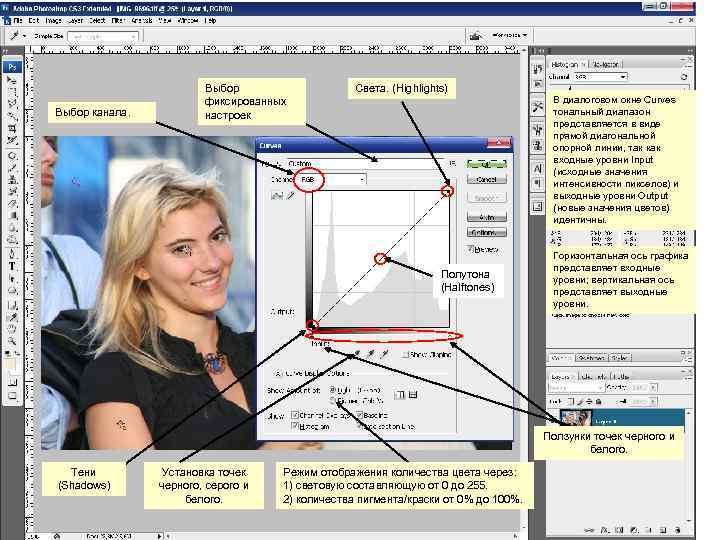The height and width of the screenshot is (540, 720).
Task: Toggle the Baseline checkbox
Action: click(x=359, y=415)
